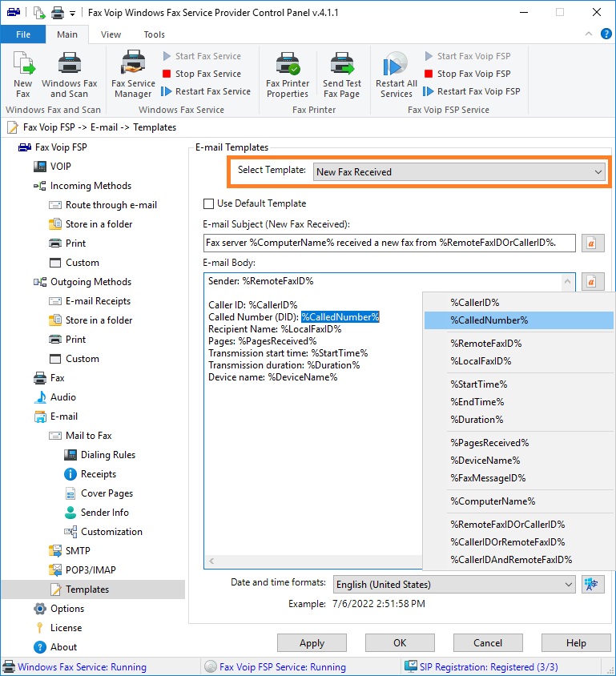Image resolution: width=616 pixels, height=676 pixels.
Task: Click Restart Fax Voip FSP
Action: point(472,91)
